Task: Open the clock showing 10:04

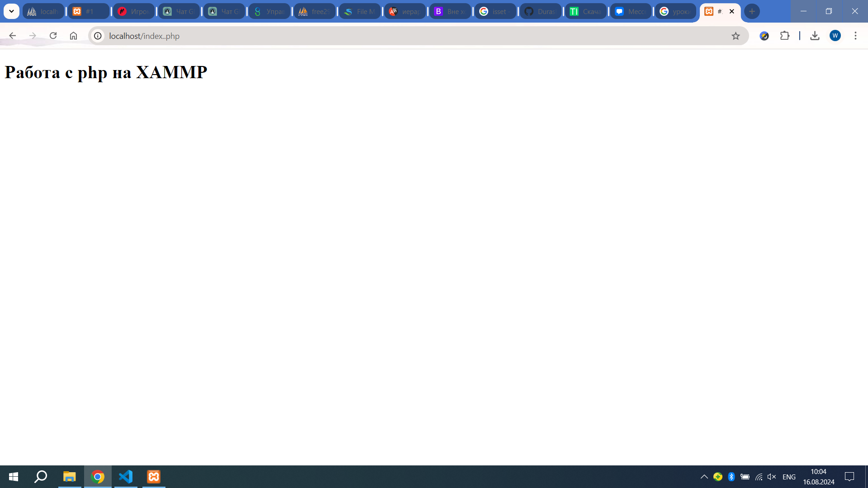Action: pyautogui.click(x=819, y=477)
